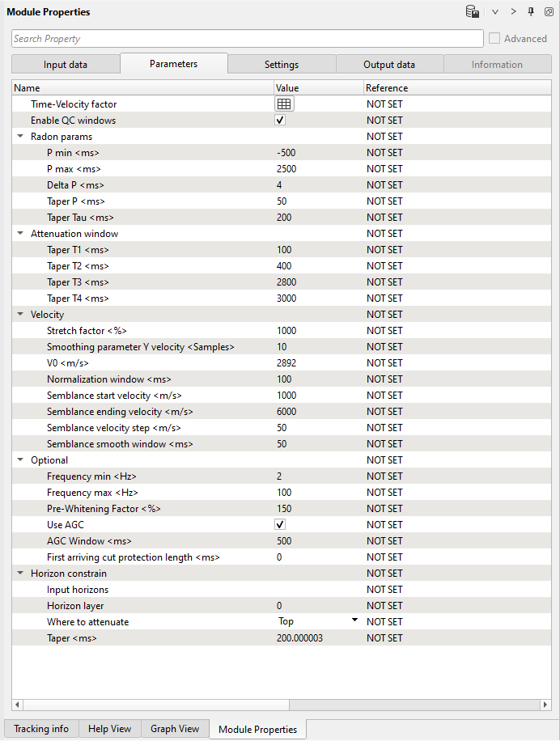
Task: Open the Output data tab
Action: 389,65
